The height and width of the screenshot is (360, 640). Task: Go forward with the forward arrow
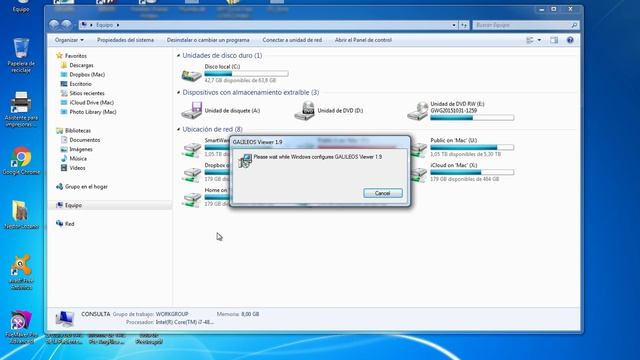tap(67, 25)
